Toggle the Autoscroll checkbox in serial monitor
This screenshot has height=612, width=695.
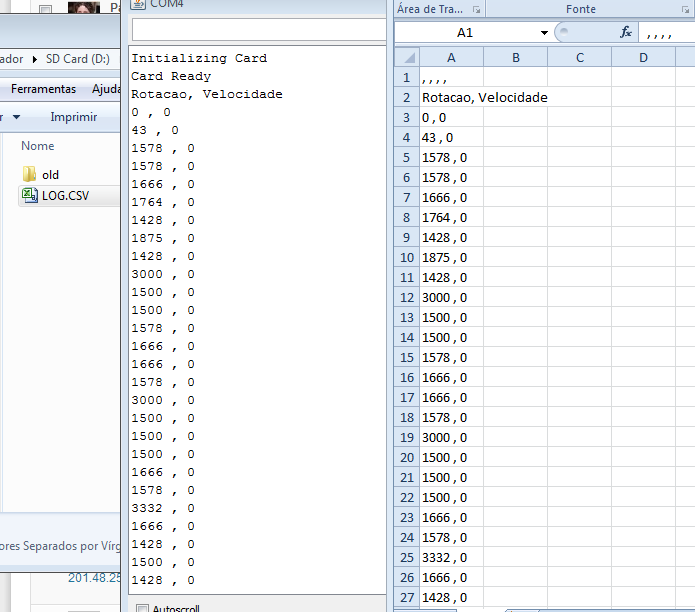tap(142, 609)
